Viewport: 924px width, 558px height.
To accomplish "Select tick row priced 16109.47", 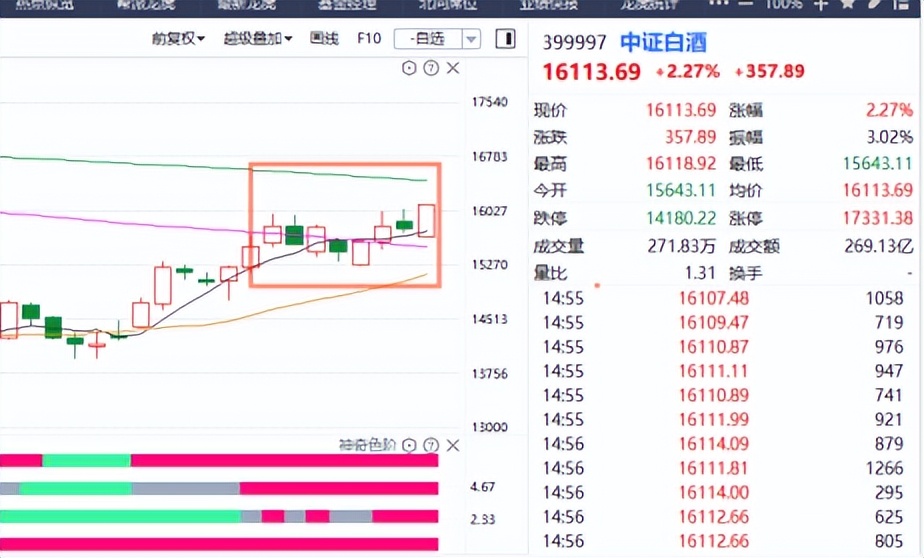I will pyautogui.click(x=723, y=323).
